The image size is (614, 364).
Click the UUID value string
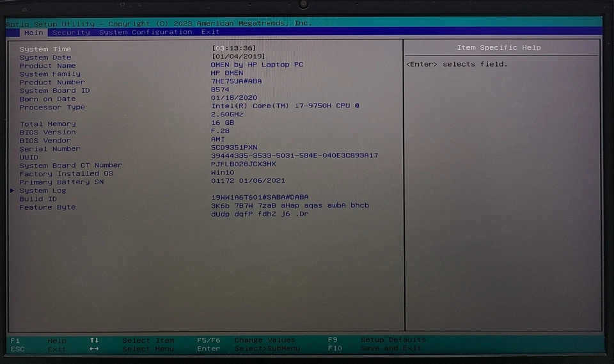(294, 155)
